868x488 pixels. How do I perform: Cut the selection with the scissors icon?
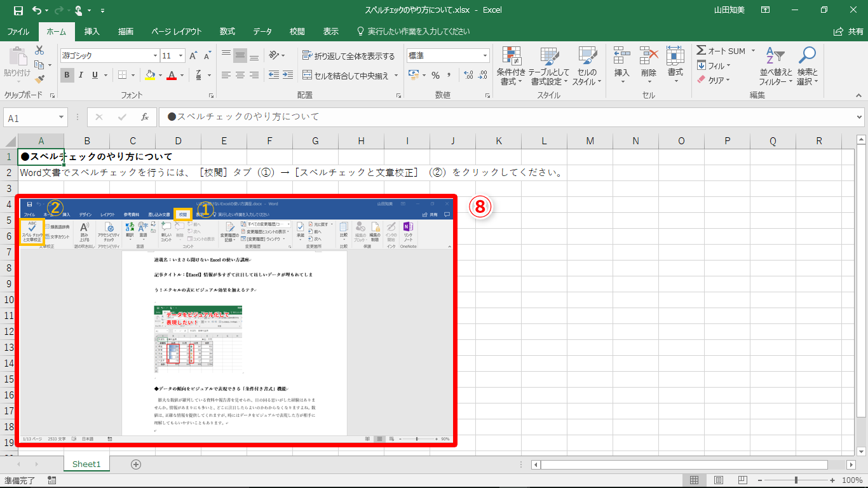39,50
